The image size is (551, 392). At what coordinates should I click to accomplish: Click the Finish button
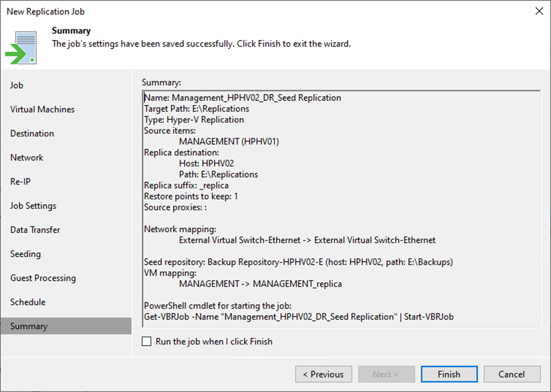449,374
